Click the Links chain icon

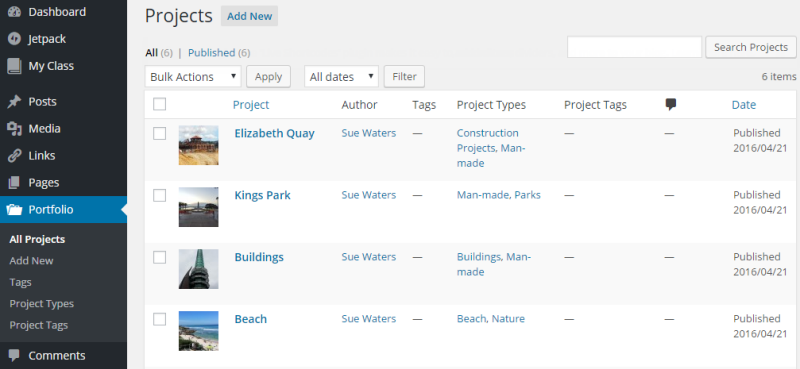click(14, 156)
